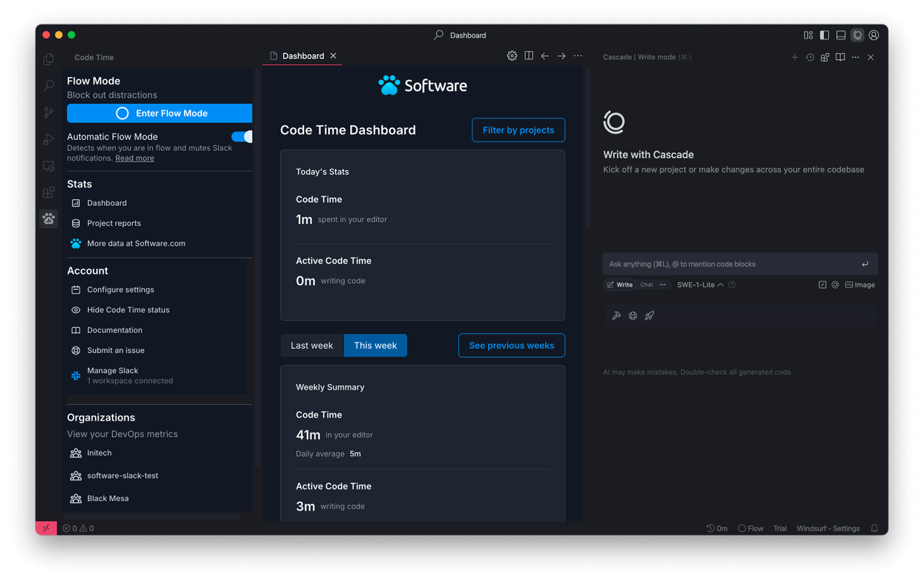Hide Code Time status via eye icon
Viewport: 924px width, 582px height.
pos(76,310)
